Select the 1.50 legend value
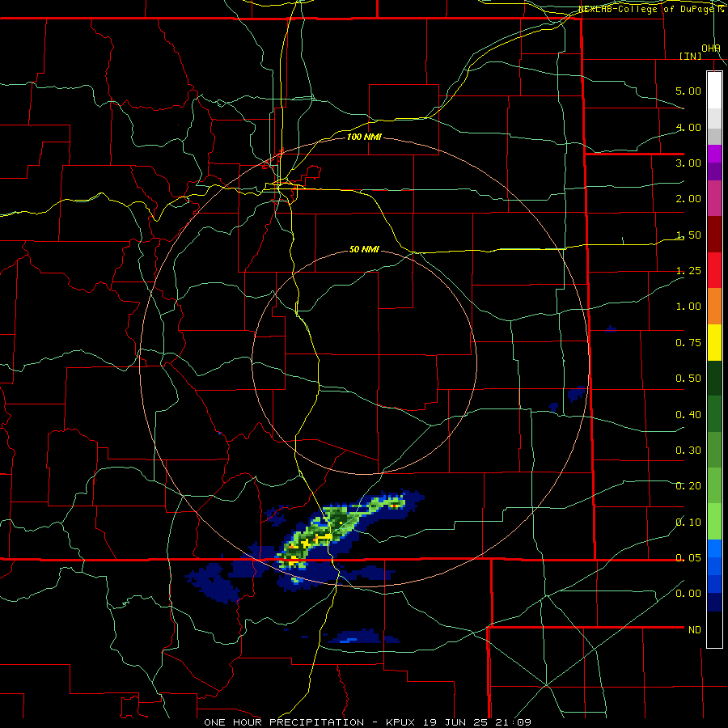Image resolution: width=728 pixels, height=728 pixels. 688,235
